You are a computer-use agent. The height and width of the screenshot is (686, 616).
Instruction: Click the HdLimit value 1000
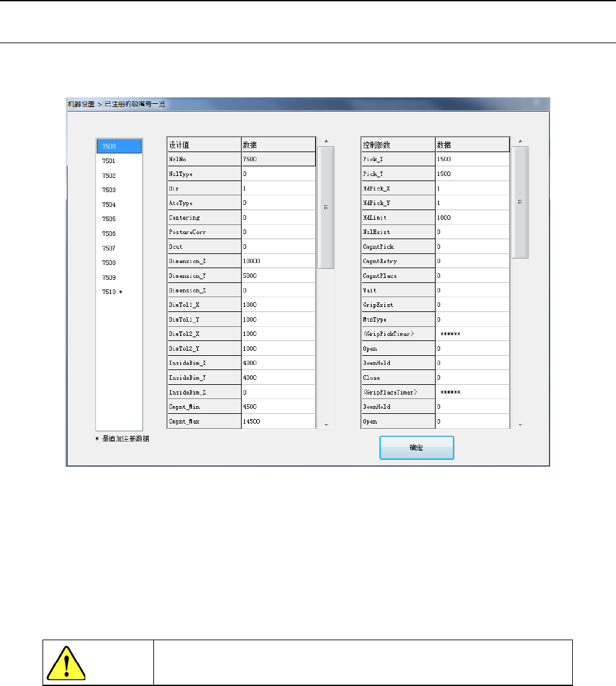click(x=472, y=217)
